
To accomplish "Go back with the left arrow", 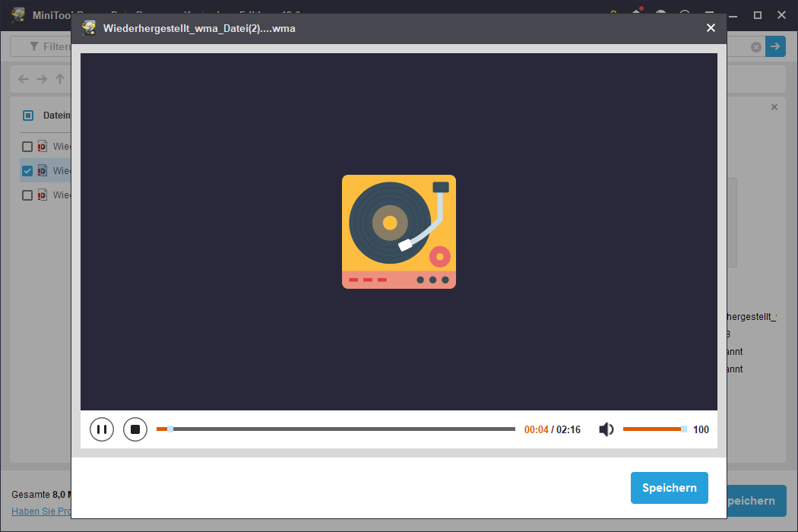I will pos(24,79).
